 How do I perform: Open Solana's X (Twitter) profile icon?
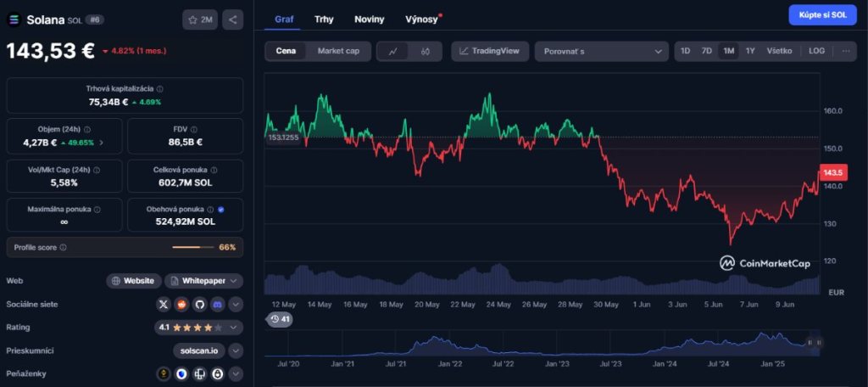pyautogui.click(x=164, y=304)
